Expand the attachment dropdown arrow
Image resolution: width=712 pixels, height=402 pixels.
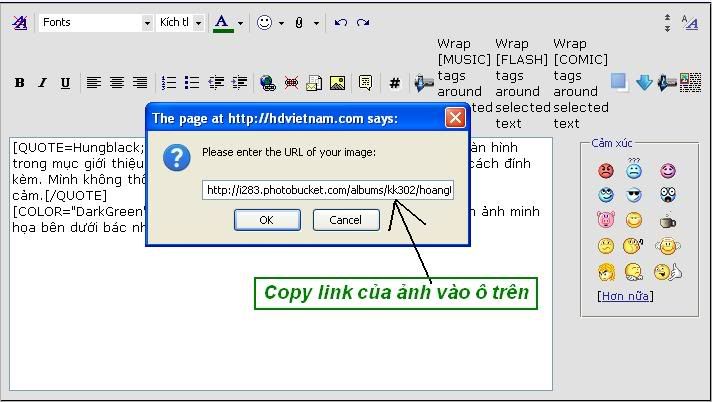pyautogui.click(x=316, y=23)
